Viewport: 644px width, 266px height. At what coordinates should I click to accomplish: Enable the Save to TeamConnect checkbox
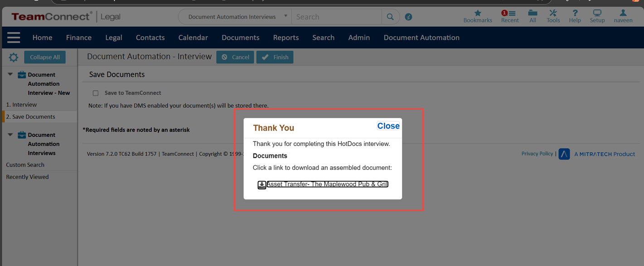[x=96, y=93]
